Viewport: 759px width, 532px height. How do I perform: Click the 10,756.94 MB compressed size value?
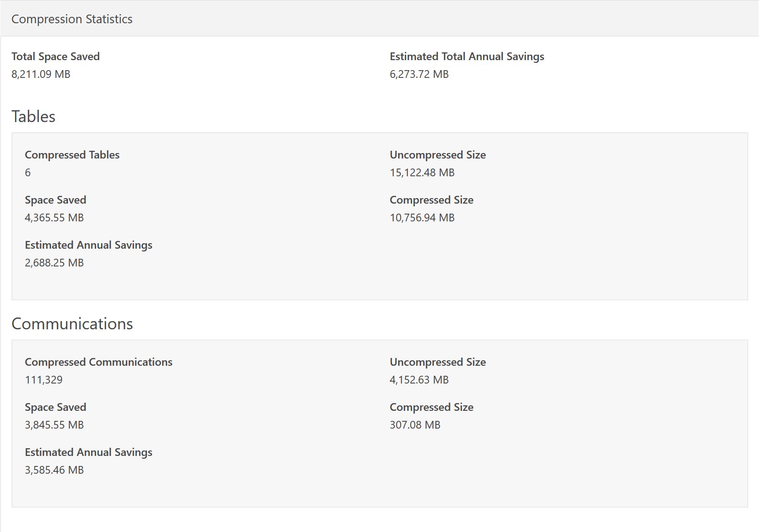pyautogui.click(x=422, y=218)
